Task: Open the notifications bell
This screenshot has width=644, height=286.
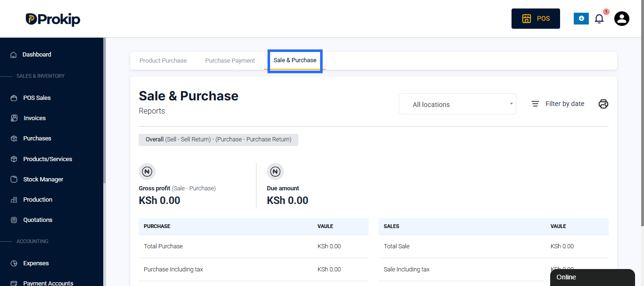Action: coord(599,19)
